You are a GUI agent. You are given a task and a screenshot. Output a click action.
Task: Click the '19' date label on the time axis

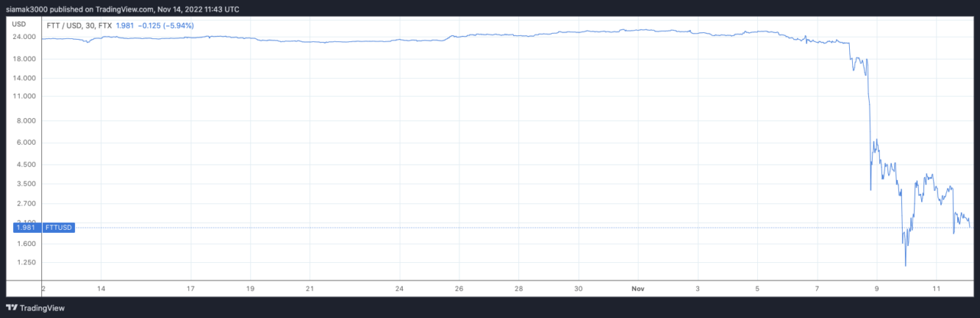point(250,289)
